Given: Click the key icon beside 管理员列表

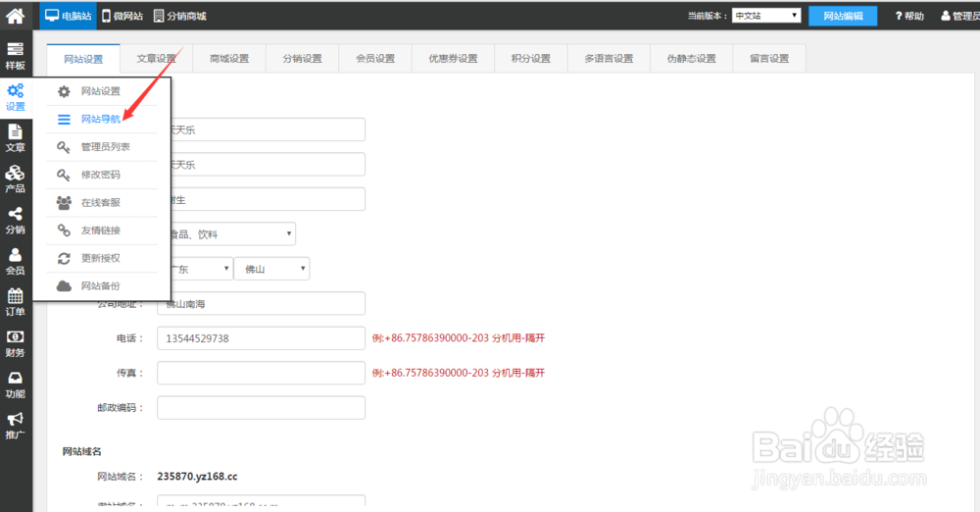Looking at the screenshot, I should [x=64, y=147].
